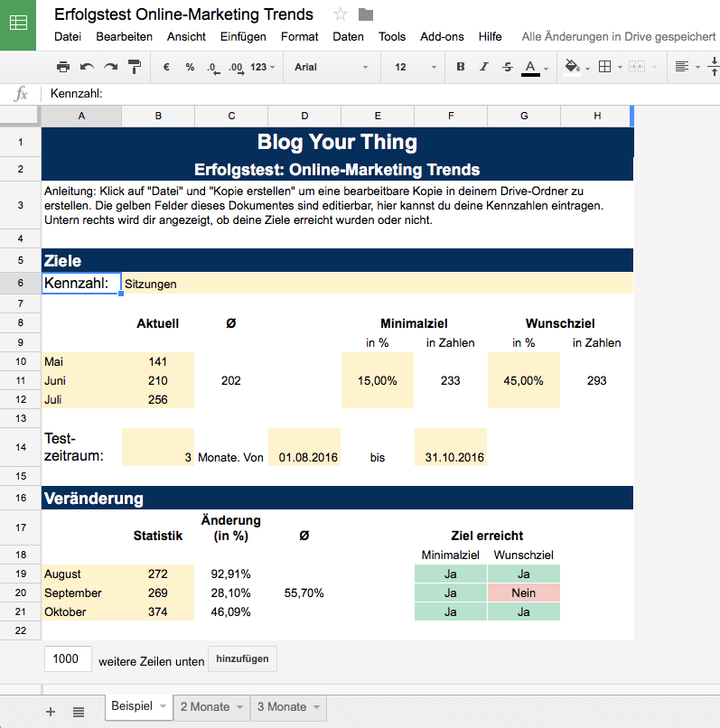Click the Redo arrow

pyautogui.click(x=110, y=67)
